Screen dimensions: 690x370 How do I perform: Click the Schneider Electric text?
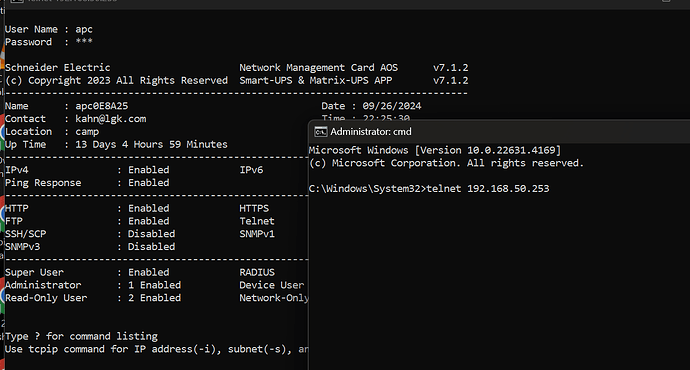58,68
